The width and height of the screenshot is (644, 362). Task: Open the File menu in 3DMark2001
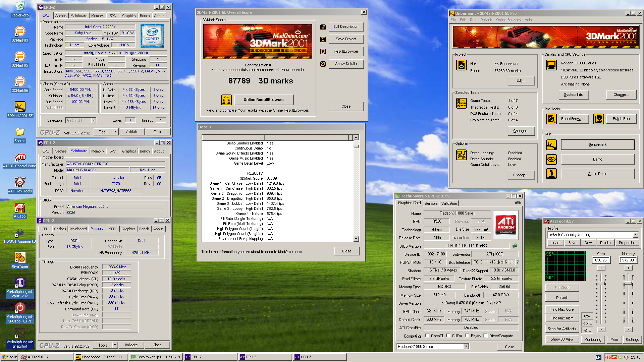(x=453, y=20)
